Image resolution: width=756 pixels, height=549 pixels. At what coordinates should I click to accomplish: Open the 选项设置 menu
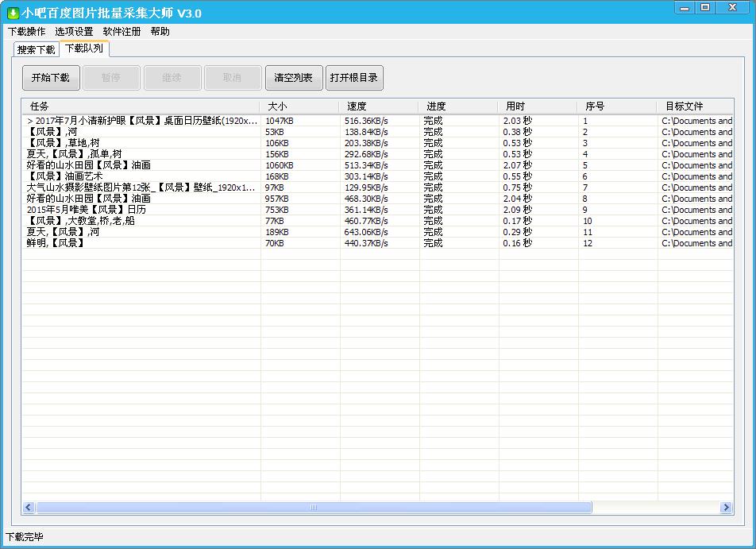pos(74,31)
